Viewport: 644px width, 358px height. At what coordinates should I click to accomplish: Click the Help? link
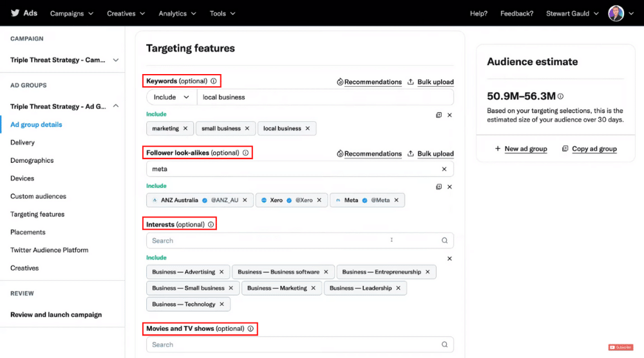click(x=478, y=14)
